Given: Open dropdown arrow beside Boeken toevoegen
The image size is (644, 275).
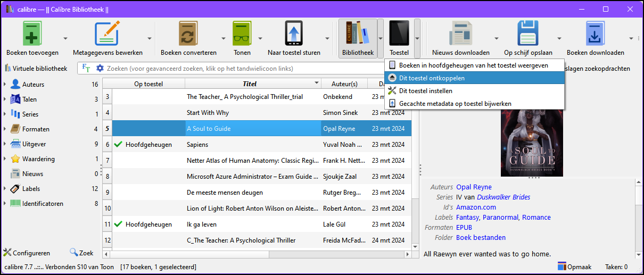Looking at the screenshot, I should pyautogui.click(x=65, y=38).
